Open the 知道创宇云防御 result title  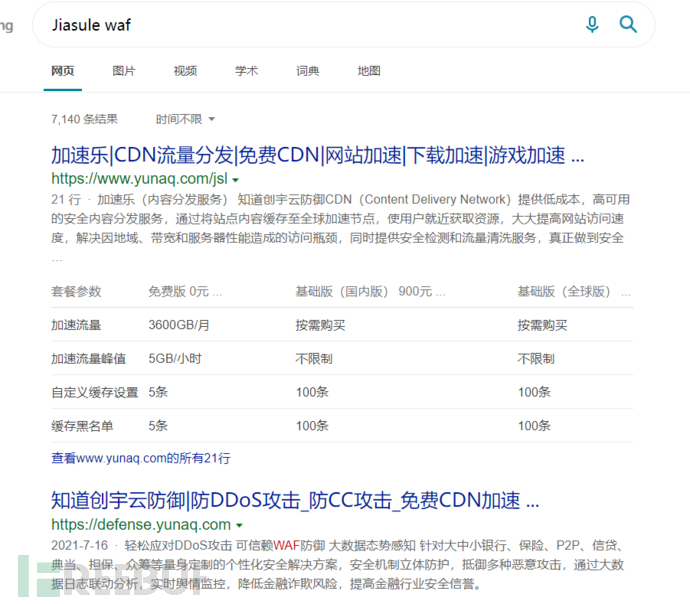click(x=295, y=501)
